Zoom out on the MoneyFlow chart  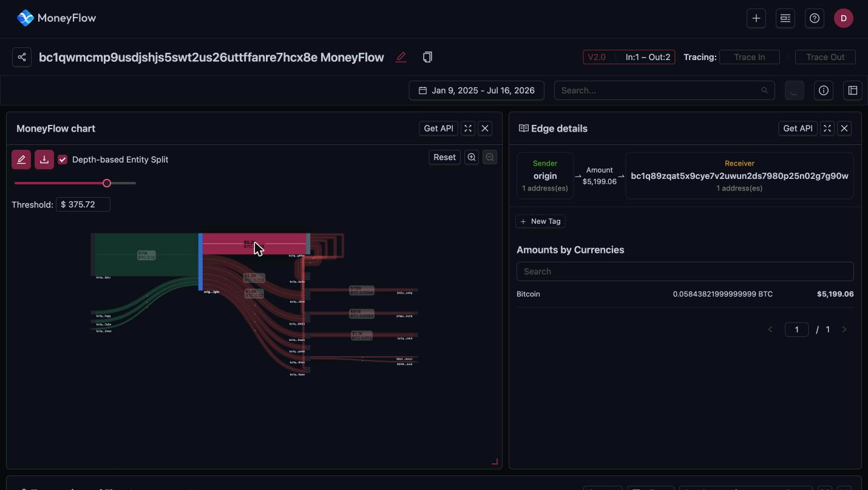(x=490, y=157)
